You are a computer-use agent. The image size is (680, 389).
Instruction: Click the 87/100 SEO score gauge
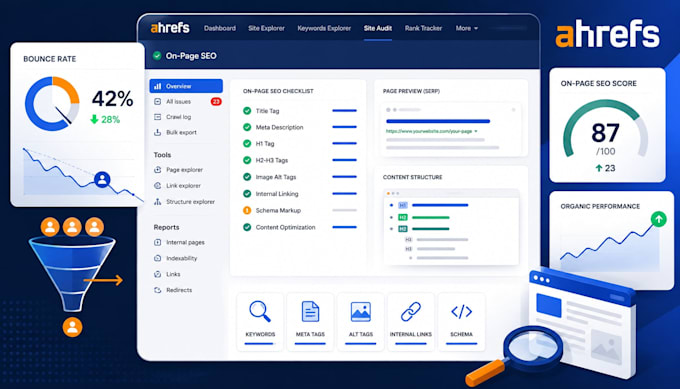[x=606, y=130]
